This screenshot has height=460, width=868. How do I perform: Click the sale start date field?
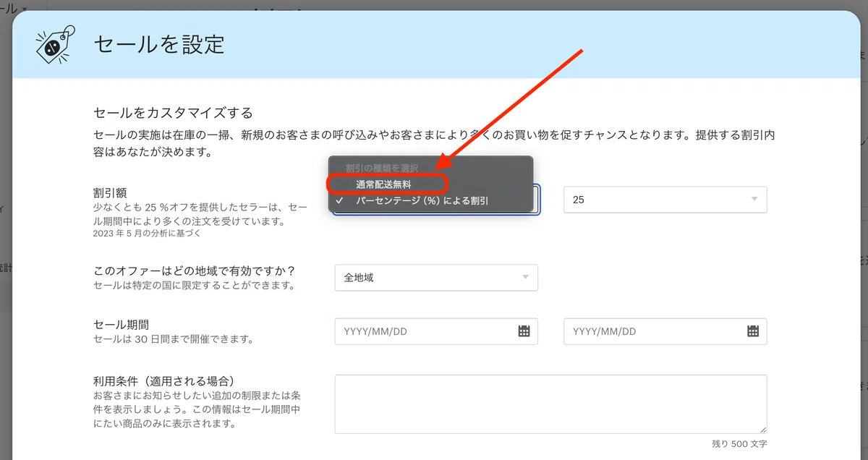point(436,331)
